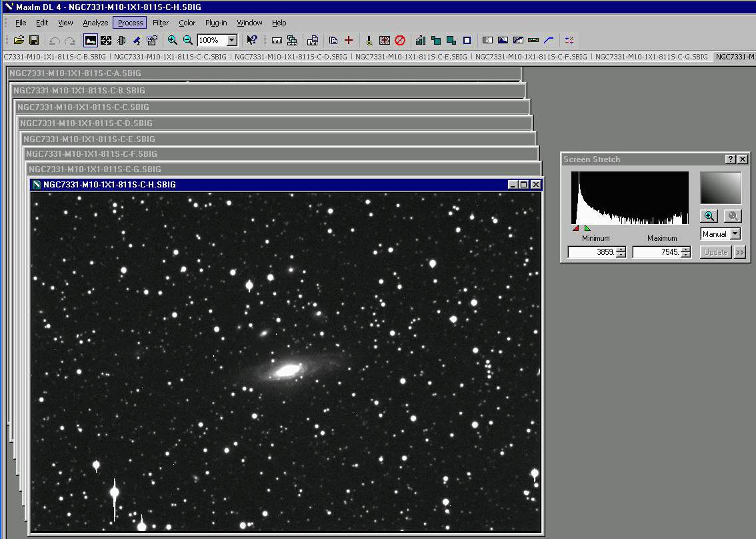
Task: Open the Color menu
Action: tap(187, 23)
